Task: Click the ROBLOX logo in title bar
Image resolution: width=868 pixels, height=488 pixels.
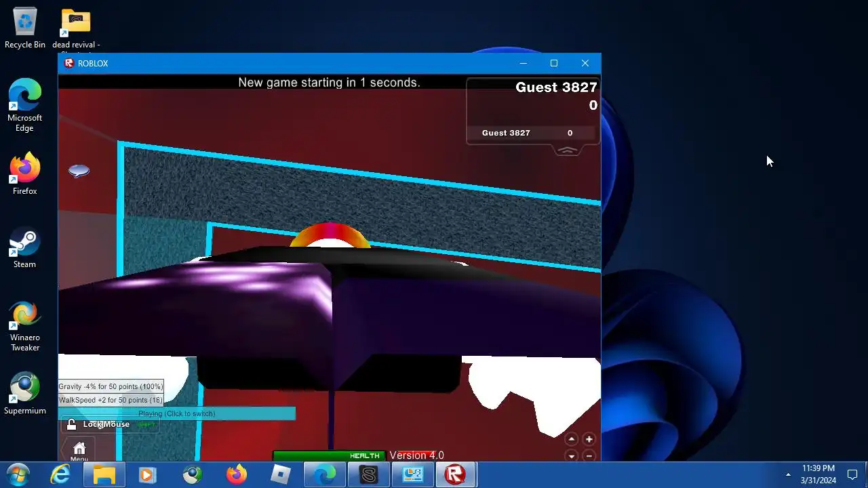Action: [68, 63]
